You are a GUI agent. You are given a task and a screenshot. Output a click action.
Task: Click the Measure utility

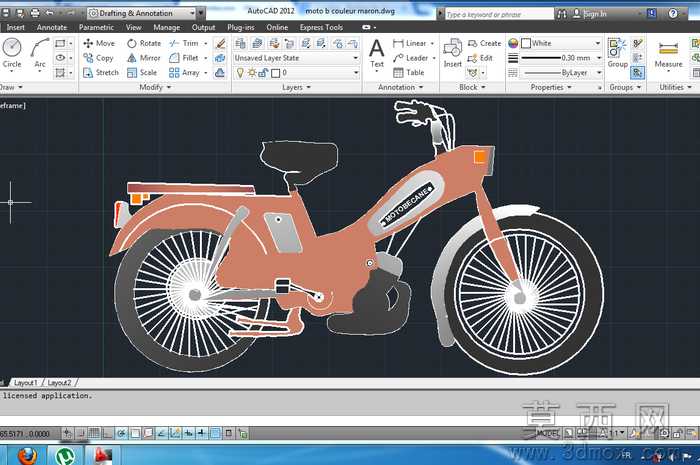coord(668,54)
